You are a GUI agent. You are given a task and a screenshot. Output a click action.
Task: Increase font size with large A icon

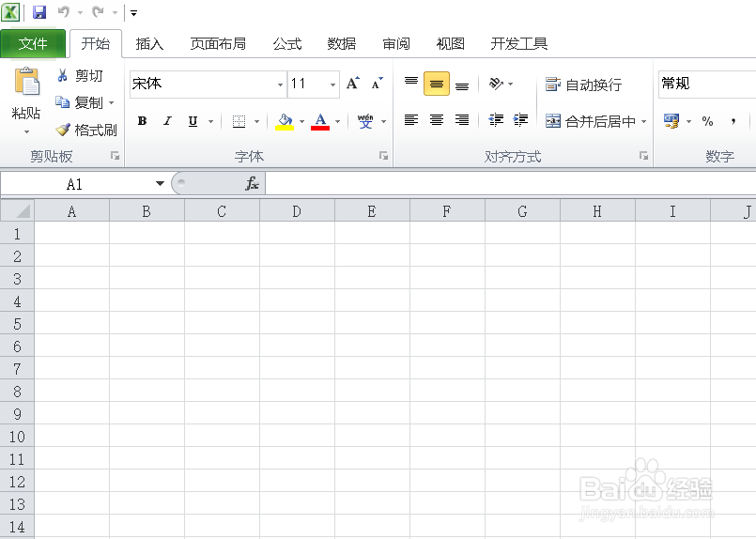353,84
